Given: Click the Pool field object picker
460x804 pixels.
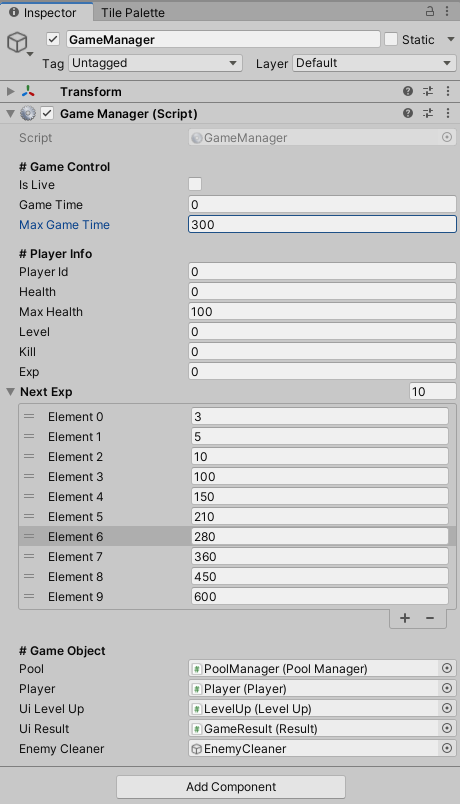Looking at the screenshot, I should point(447,668).
